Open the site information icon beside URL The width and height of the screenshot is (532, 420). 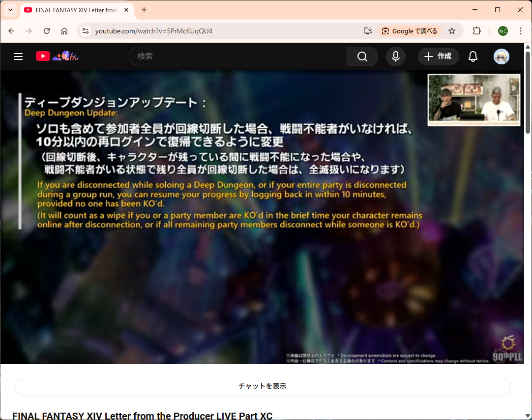(x=86, y=31)
